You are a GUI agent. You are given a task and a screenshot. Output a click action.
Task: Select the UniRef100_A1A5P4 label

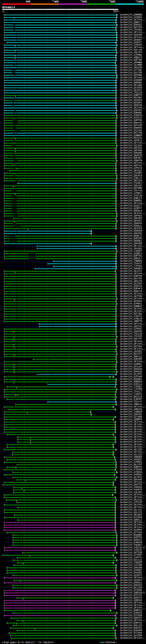pyautogui.click(x=131, y=530)
